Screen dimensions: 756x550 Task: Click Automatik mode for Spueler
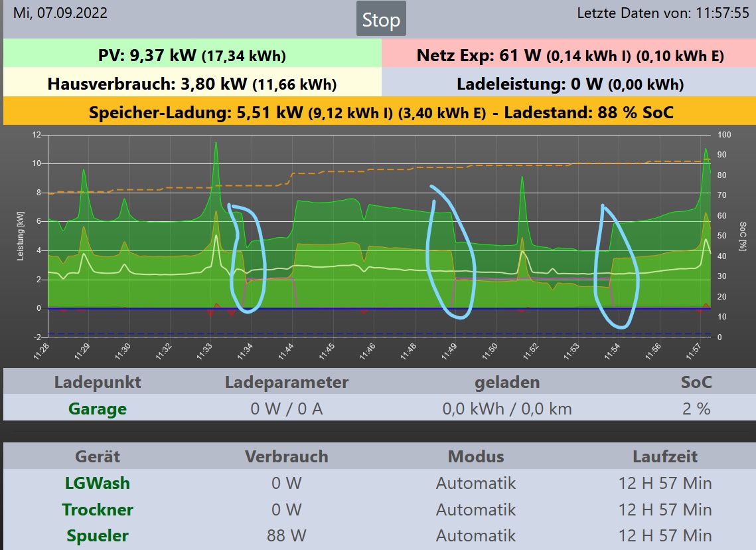(476, 535)
